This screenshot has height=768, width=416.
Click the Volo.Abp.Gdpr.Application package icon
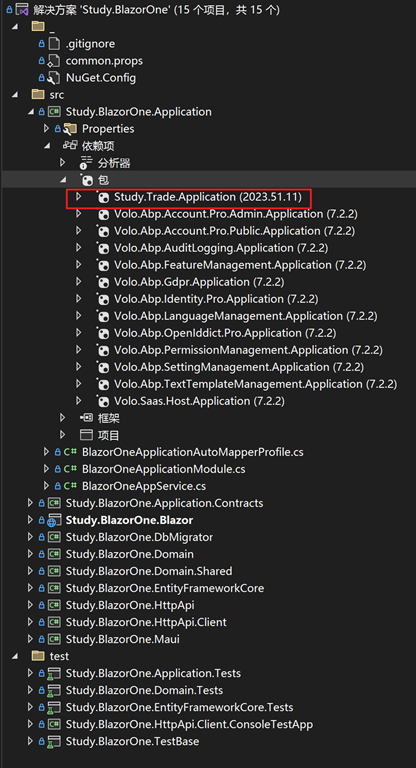click(x=102, y=282)
